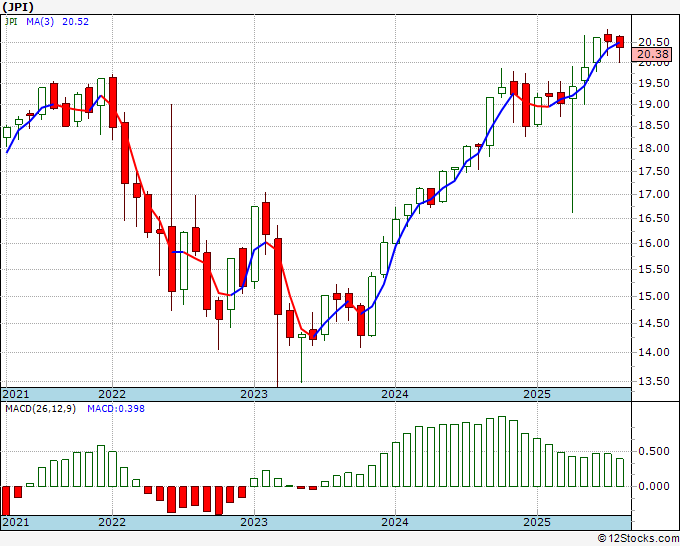Screen dimensions: 680x546
Task: Click the last MACD histogram bar
Action: coord(620,472)
